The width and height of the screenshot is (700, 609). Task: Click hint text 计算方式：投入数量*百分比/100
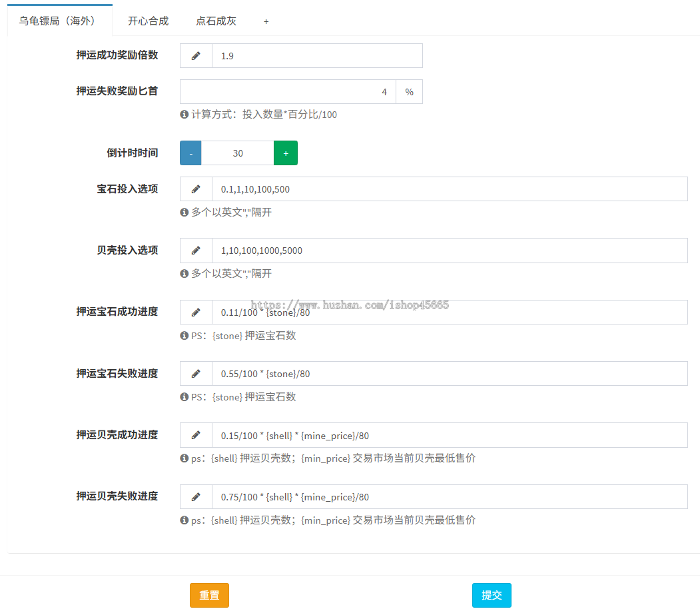pos(264,115)
